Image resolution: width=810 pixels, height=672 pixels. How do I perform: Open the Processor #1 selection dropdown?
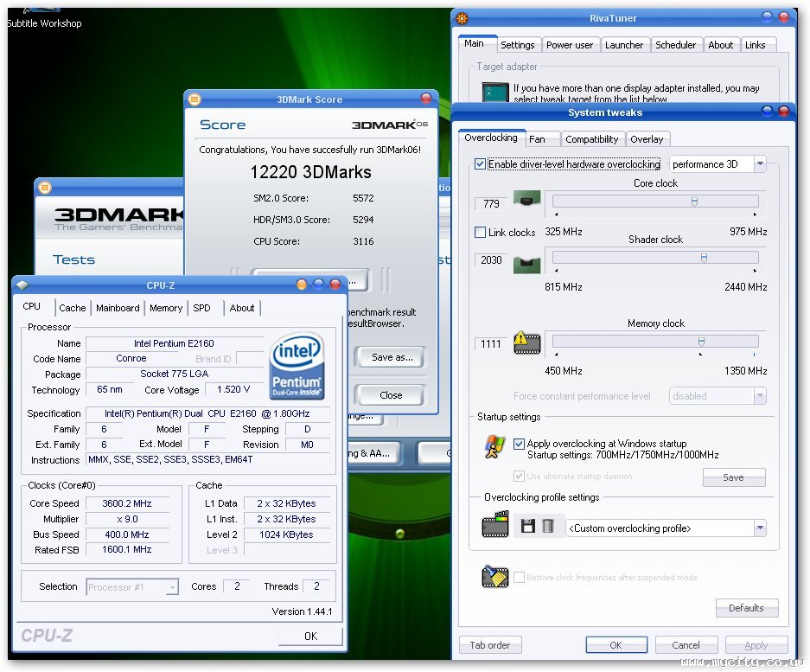[x=173, y=587]
